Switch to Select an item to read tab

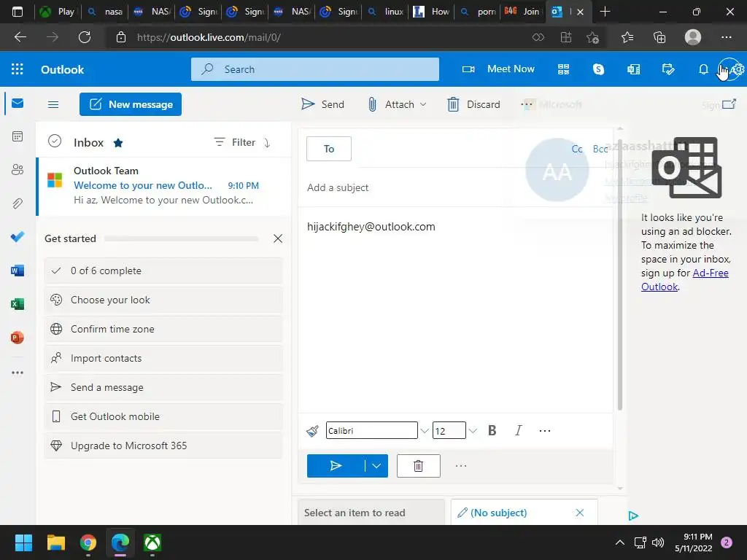(x=371, y=513)
